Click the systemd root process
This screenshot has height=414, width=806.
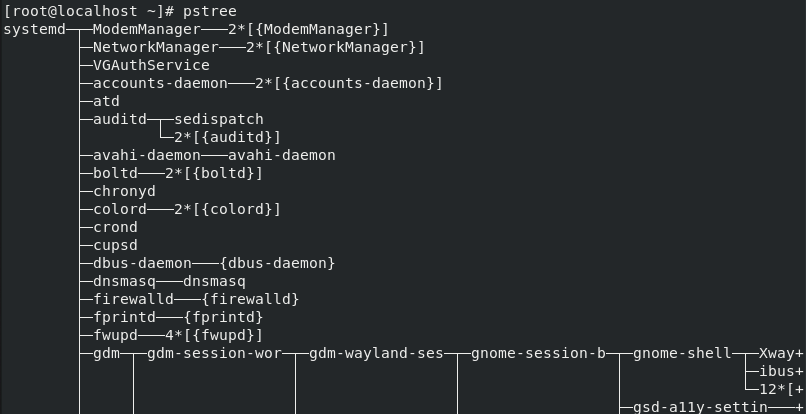pos(34,29)
